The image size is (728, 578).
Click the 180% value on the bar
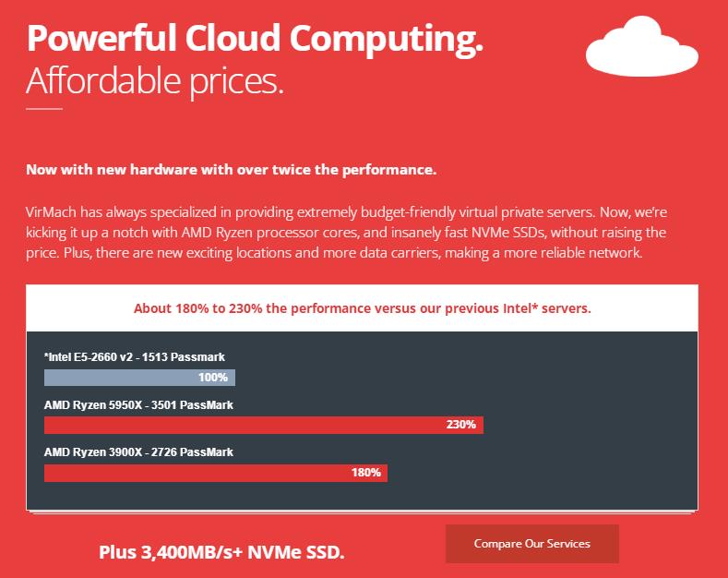365,473
